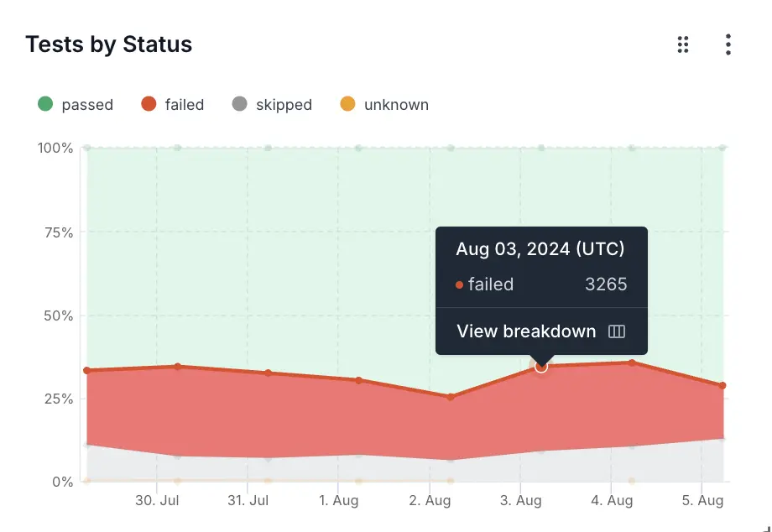Click the failed data point on 2. Aug
This screenshot has width=772, height=532.
pos(451,397)
